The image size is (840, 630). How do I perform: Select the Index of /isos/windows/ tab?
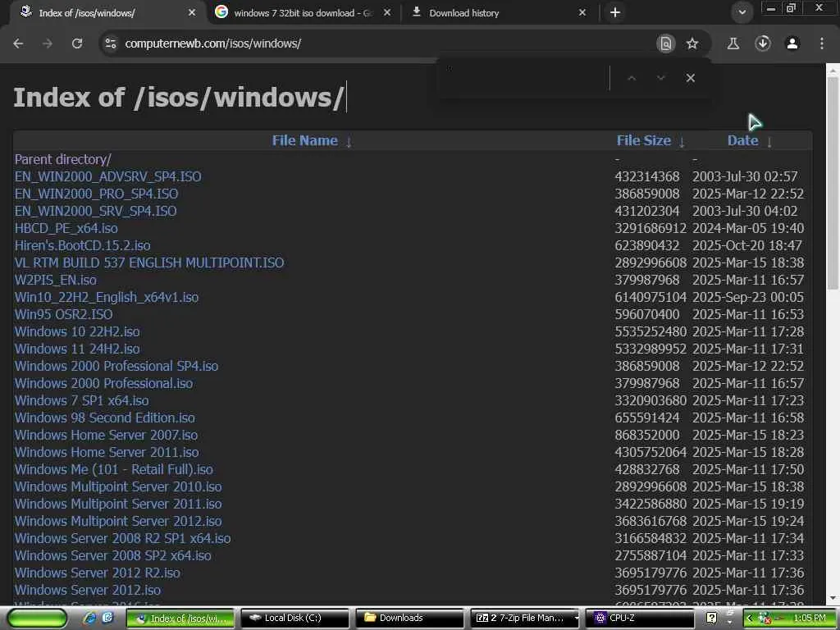[107, 12]
